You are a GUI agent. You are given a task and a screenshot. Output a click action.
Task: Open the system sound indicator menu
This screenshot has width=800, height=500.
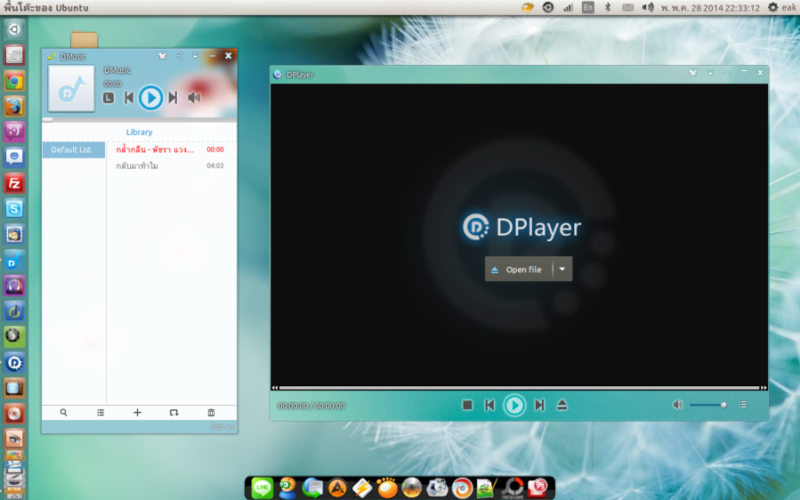click(648, 8)
